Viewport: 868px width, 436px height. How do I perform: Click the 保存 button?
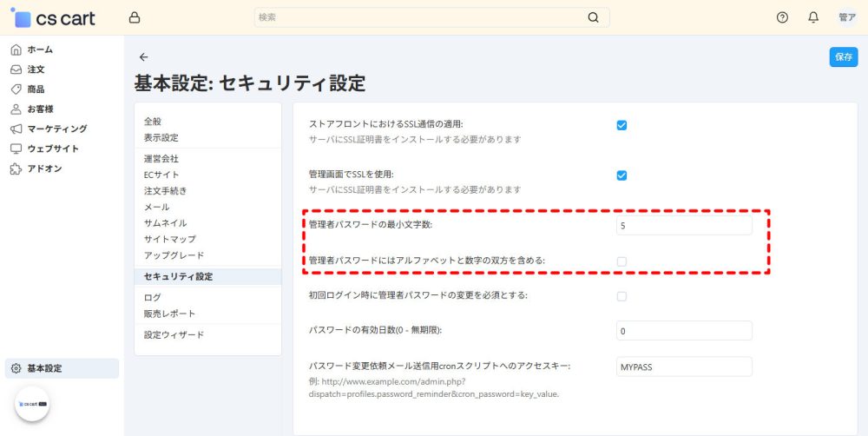click(843, 56)
